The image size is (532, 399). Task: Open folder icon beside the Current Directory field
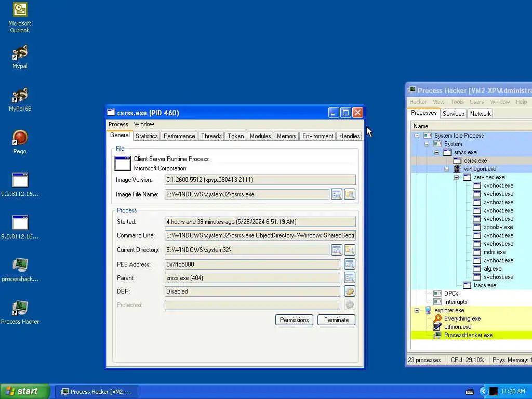tap(350, 250)
